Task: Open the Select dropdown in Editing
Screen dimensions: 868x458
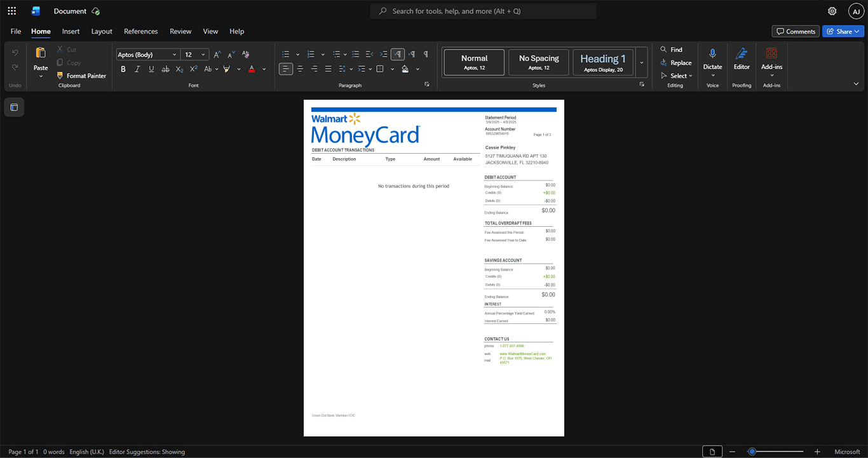Action: (677, 76)
